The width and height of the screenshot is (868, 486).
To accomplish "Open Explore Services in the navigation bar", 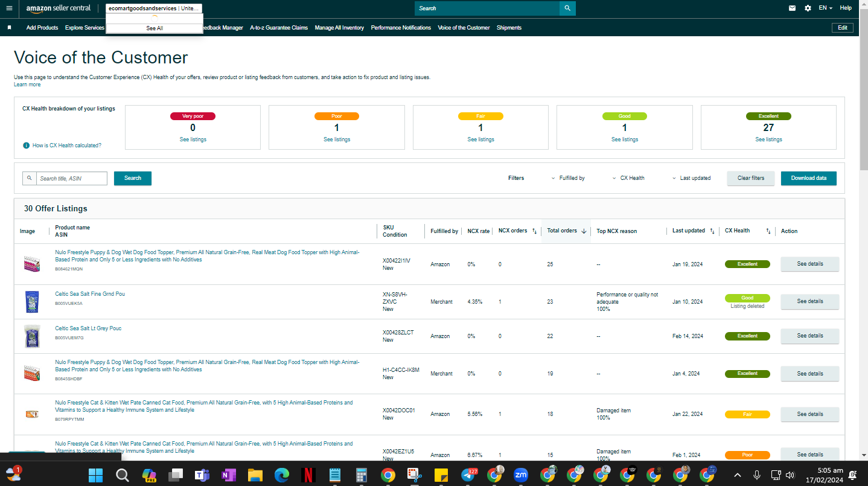I will pos(85,28).
